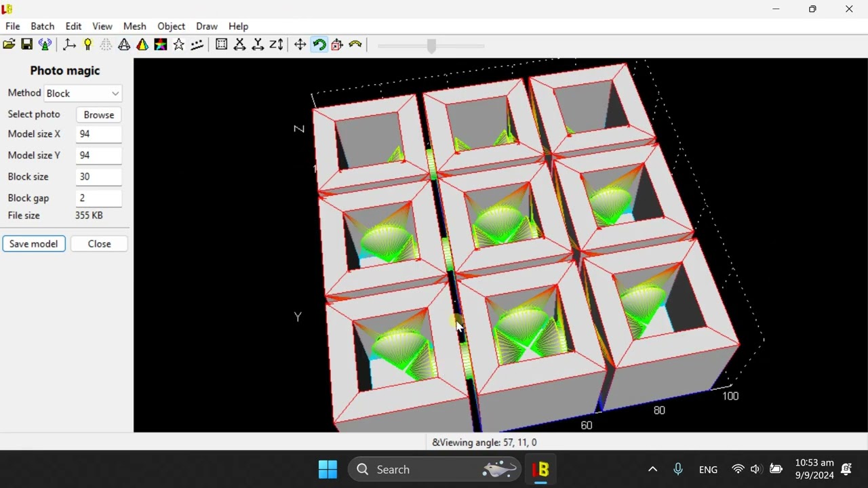Click the Photo magic panel title
The width and height of the screenshot is (868, 488).
65,70
